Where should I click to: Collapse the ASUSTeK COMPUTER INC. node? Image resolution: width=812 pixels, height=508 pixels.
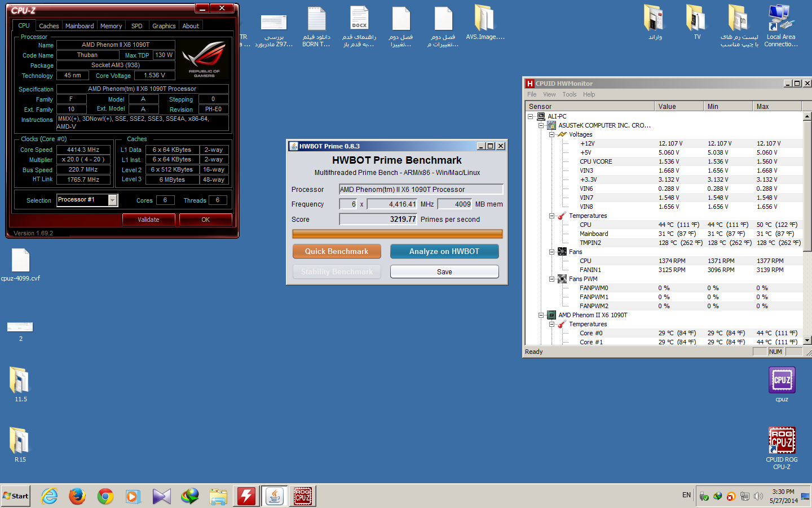(541, 125)
